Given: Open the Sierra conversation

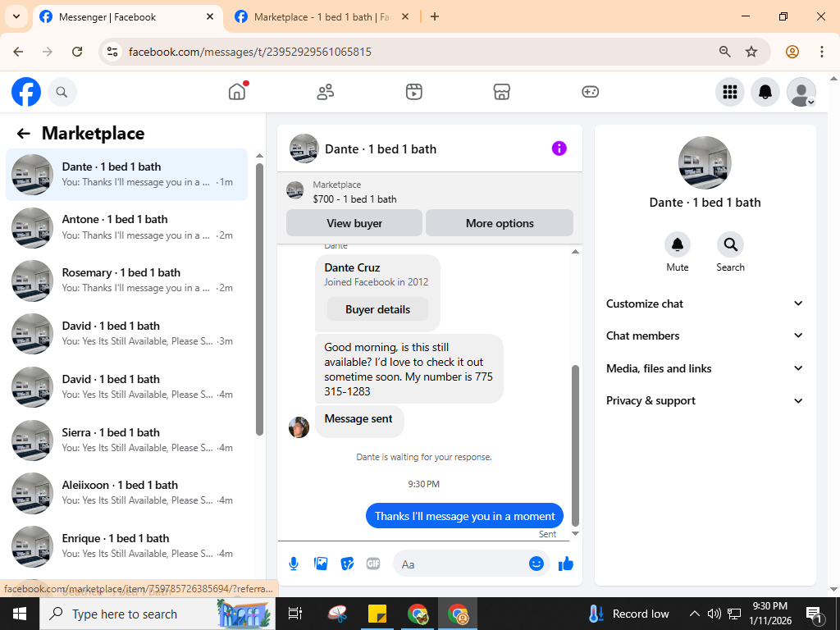Looking at the screenshot, I should [127, 441].
